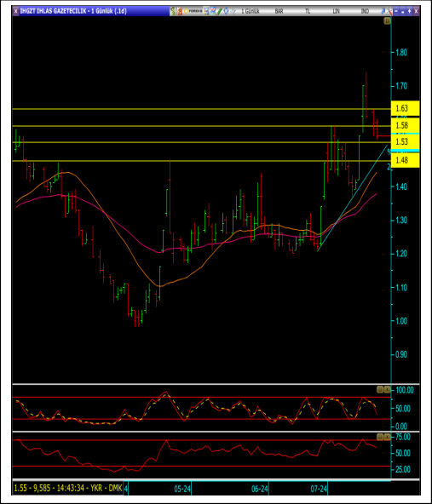Select the LIN scale option
432x504 pixels.
coord(336,11)
